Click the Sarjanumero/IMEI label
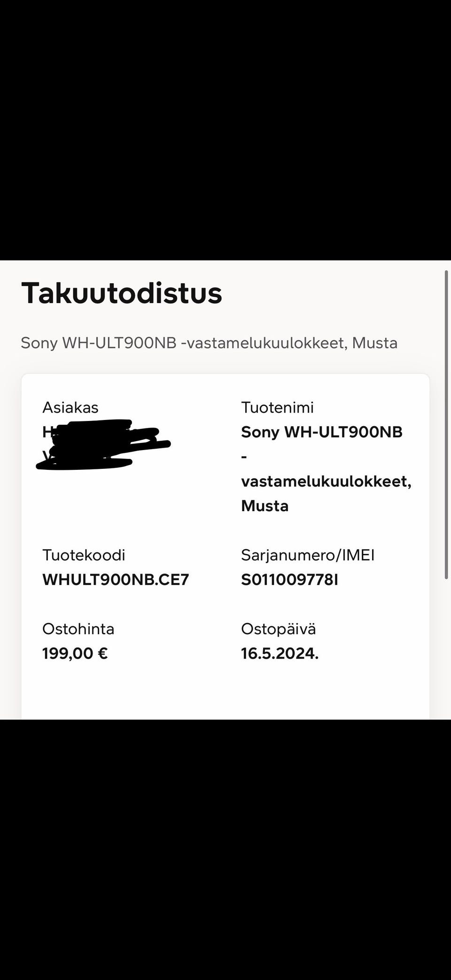The width and height of the screenshot is (451, 980). 308,555
